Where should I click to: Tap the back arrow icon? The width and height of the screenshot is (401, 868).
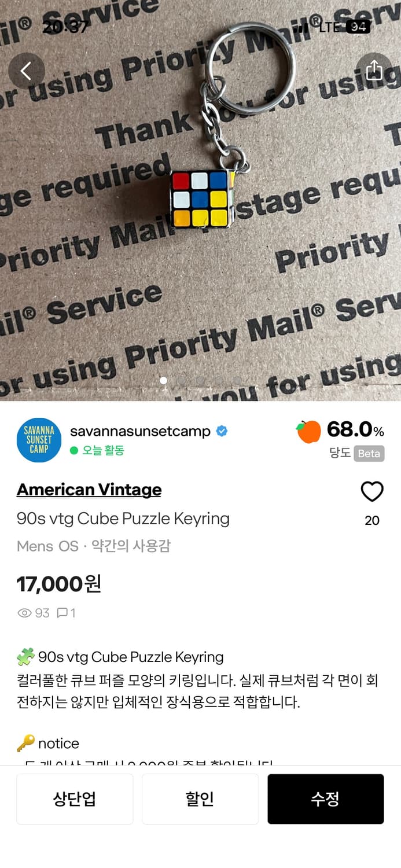click(27, 71)
